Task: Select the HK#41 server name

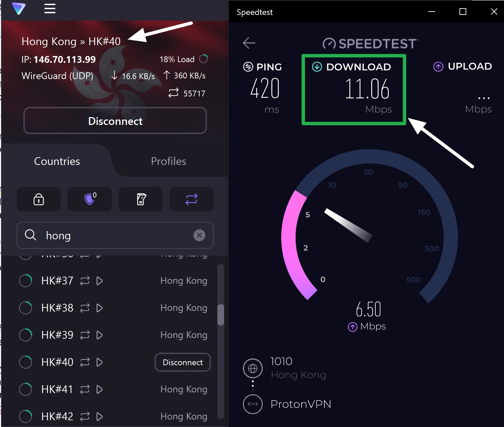Action: click(57, 389)
